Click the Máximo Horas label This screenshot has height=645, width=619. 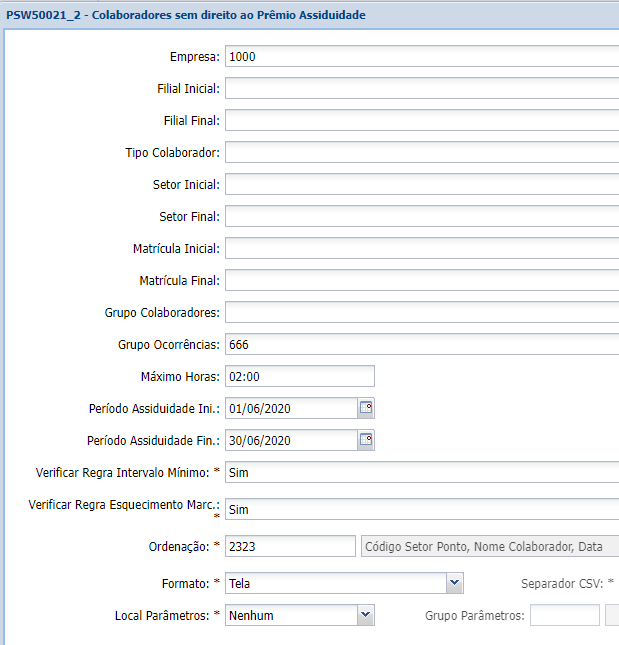[181, 377]
